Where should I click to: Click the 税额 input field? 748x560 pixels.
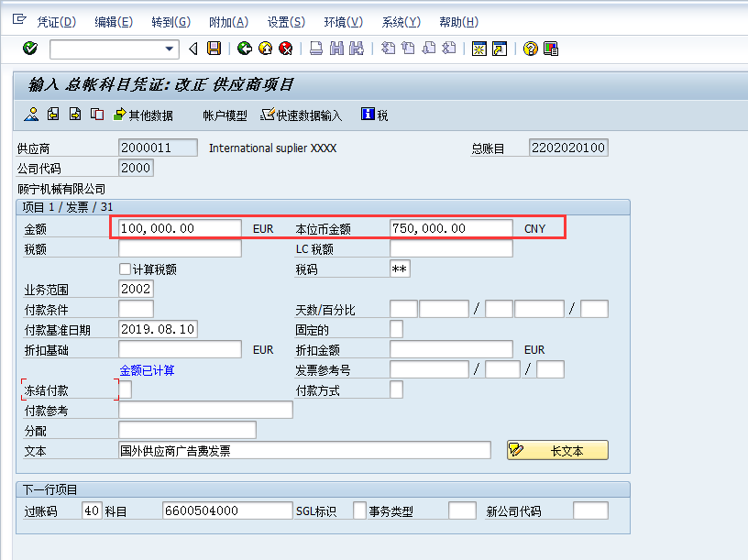pos(180,248)
